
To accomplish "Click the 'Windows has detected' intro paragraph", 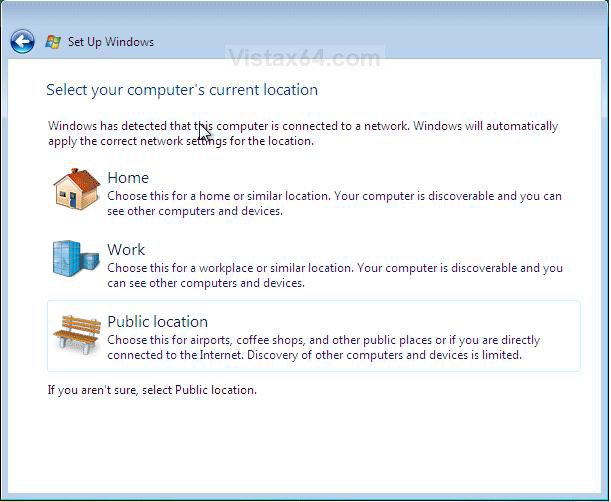I will (x=303, y=133).
